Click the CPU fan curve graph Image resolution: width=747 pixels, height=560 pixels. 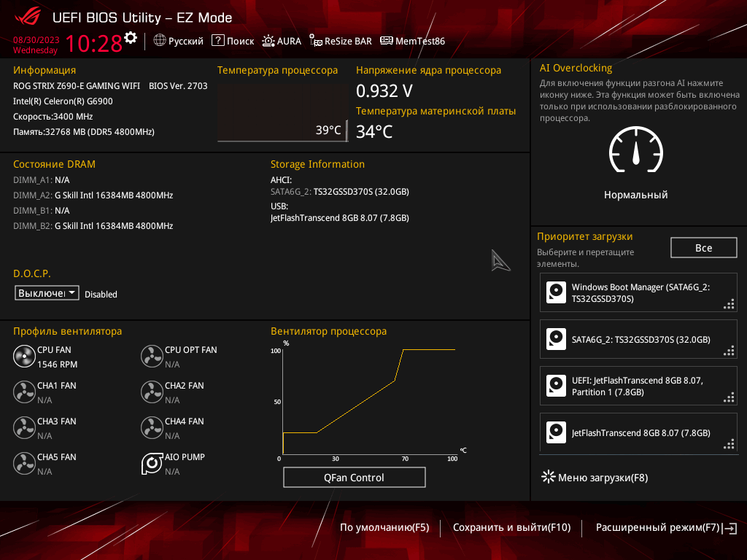[368, 401]
